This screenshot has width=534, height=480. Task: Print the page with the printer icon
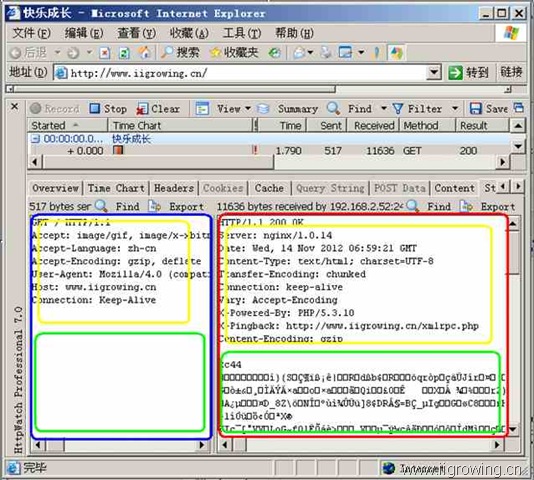point(326,52)
